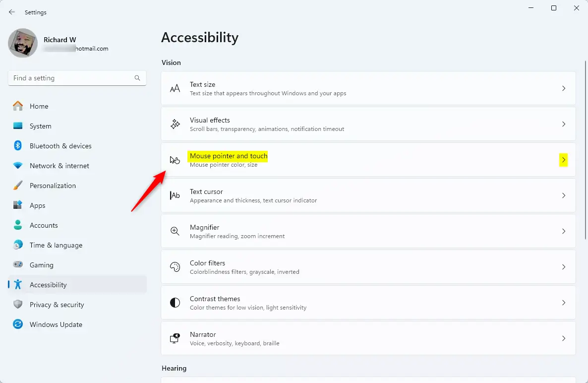Open the Color filters settings row

(368, 267)
